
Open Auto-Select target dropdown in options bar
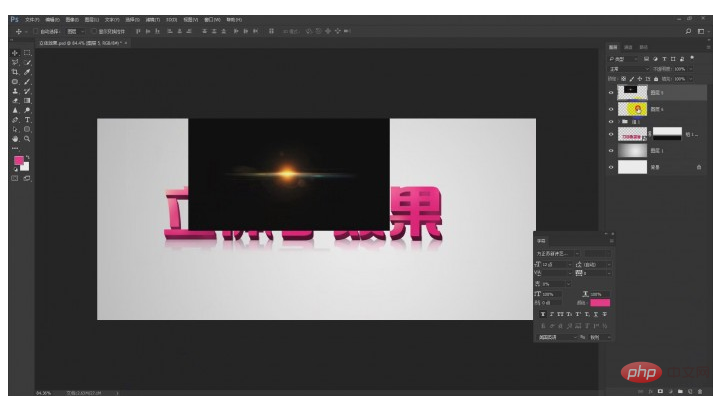coord(76,31)
